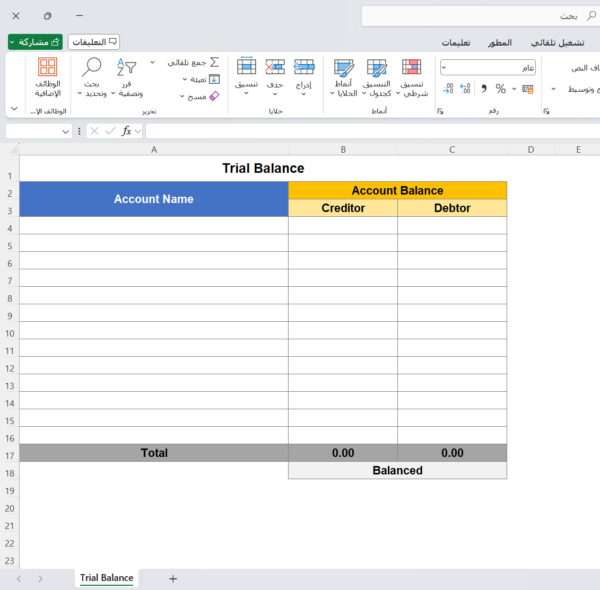Click the Share (مشاركة) button
600x590 pixels.
coord(35,42)
